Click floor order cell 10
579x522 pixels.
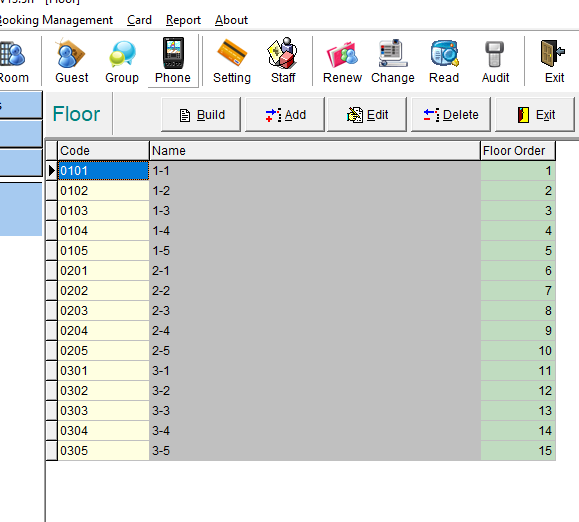(518, 350)
